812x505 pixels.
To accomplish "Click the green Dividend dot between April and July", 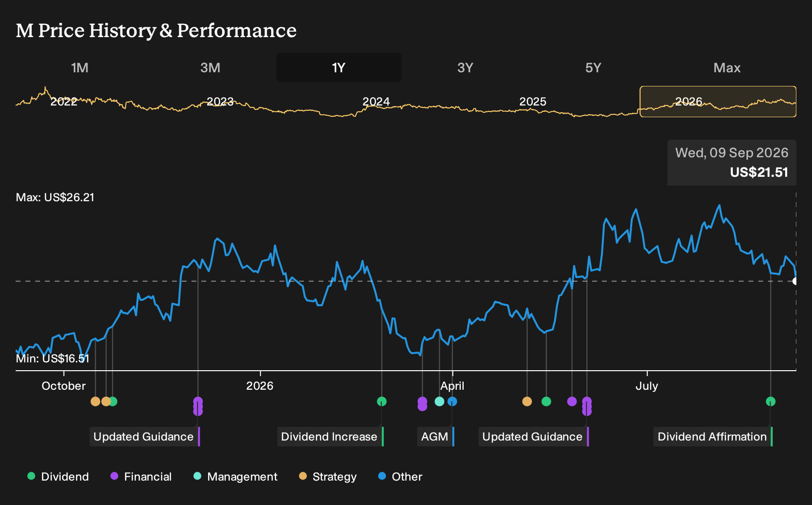I will click(546, 401).
